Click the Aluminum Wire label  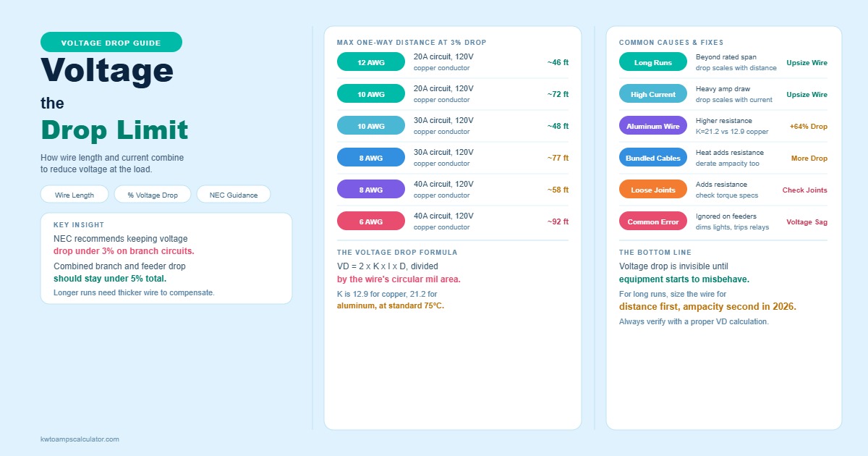653,126
